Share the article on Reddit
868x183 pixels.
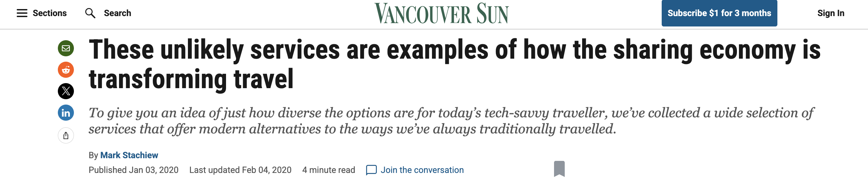coord(66,70)
